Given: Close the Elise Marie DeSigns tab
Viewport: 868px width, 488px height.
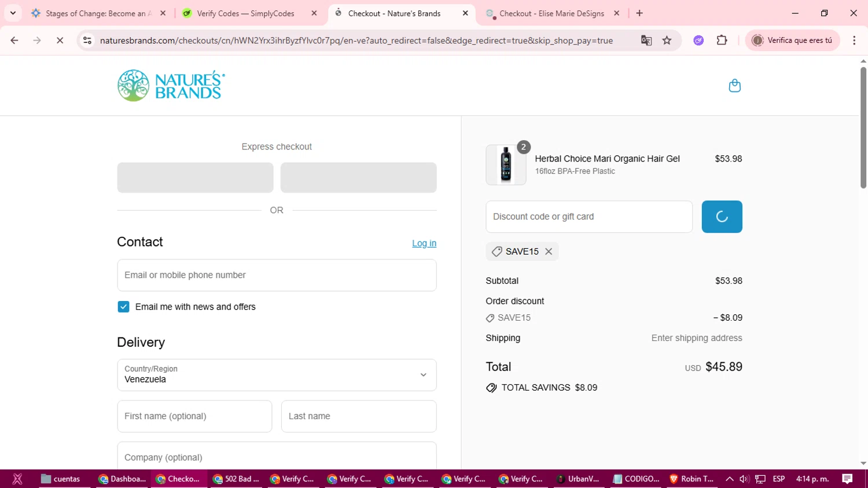Looking at the screenshot, I should (x=616, y=13).
